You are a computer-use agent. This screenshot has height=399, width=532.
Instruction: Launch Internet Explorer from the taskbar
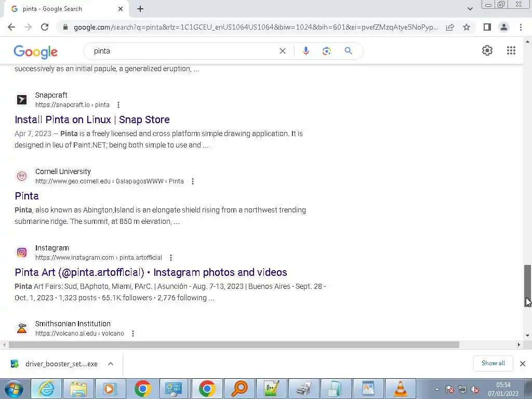coord(47,389)
